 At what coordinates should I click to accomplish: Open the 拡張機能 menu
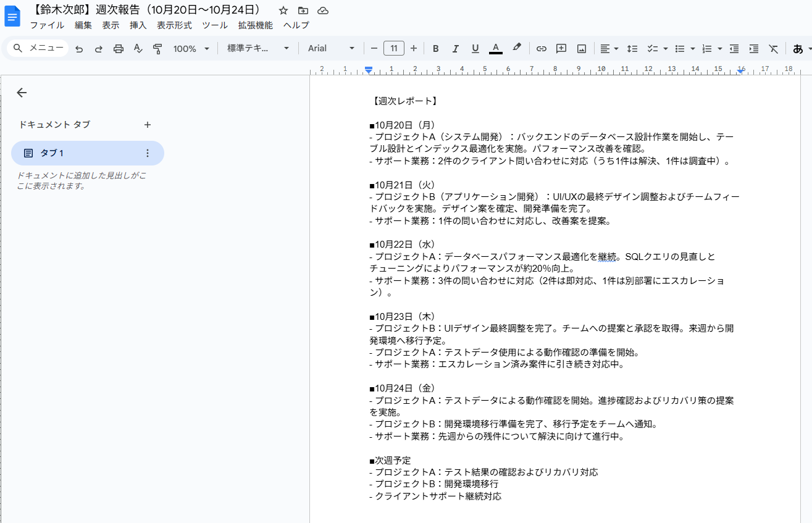tap(255, 25)
